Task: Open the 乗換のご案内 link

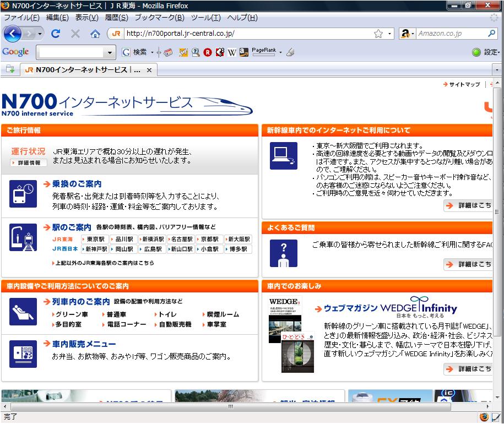Action: click(77, 184)
